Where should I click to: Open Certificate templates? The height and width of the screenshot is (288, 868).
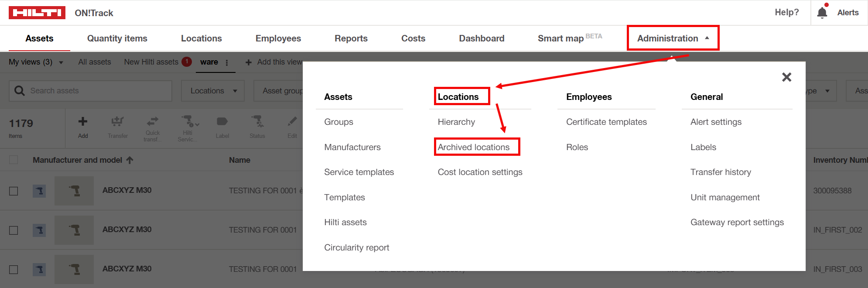pos(606,122)
